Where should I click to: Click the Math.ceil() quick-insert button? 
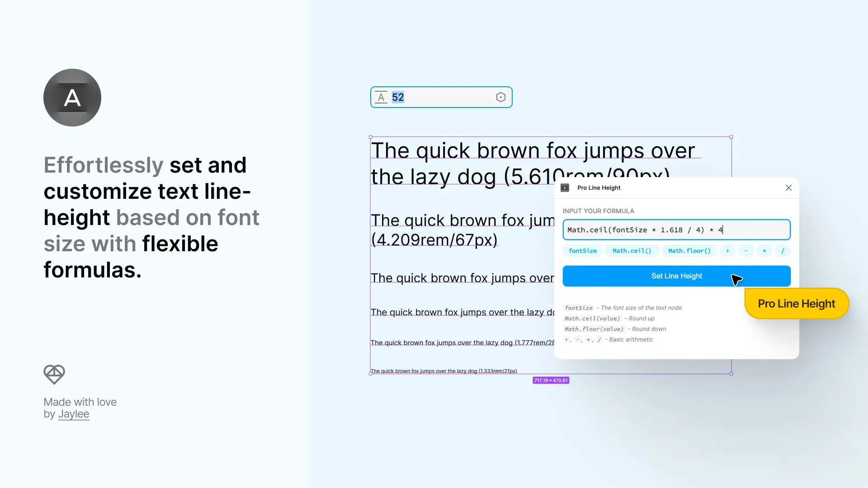[632, 251]
